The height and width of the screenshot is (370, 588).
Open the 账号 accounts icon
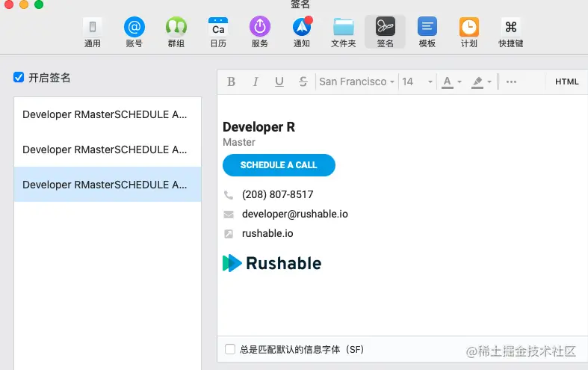tap(134, 32)
